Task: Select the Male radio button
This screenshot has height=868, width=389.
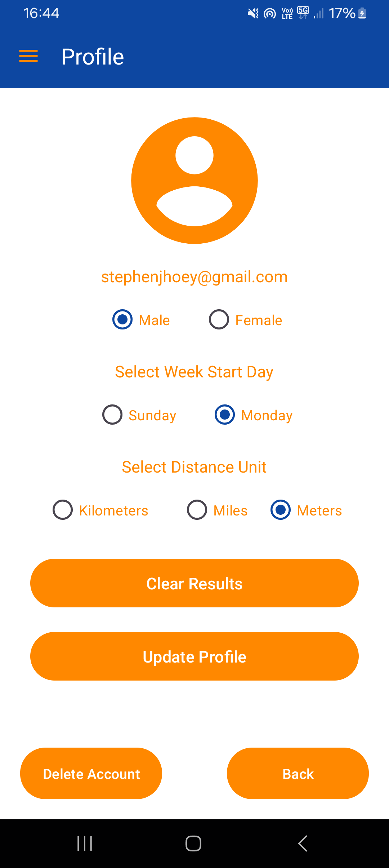Action: (122, 319)
